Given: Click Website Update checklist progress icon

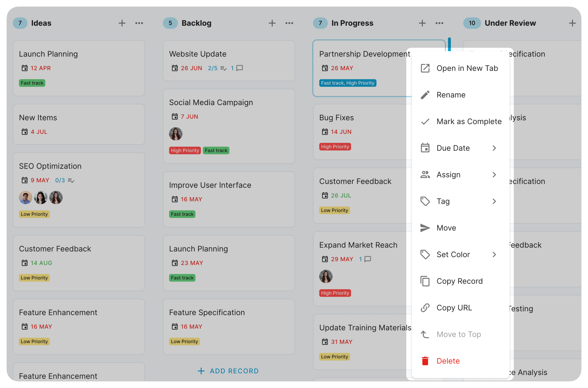Looking at the screenshot, I should click(224, 68).
